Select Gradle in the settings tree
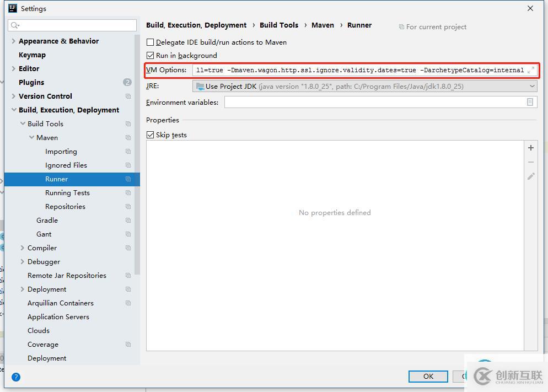The height and width of the screenshot is (392, 548). click(x=47, y=221)
